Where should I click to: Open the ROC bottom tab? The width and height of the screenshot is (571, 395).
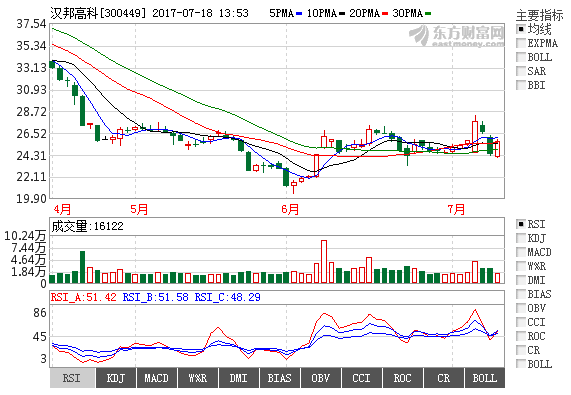click(403, 378)
